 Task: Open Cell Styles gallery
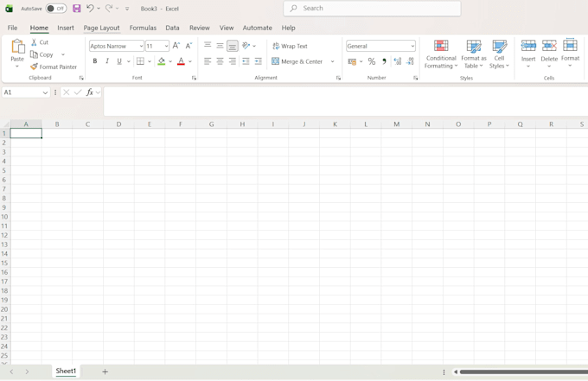coord(499,54)
